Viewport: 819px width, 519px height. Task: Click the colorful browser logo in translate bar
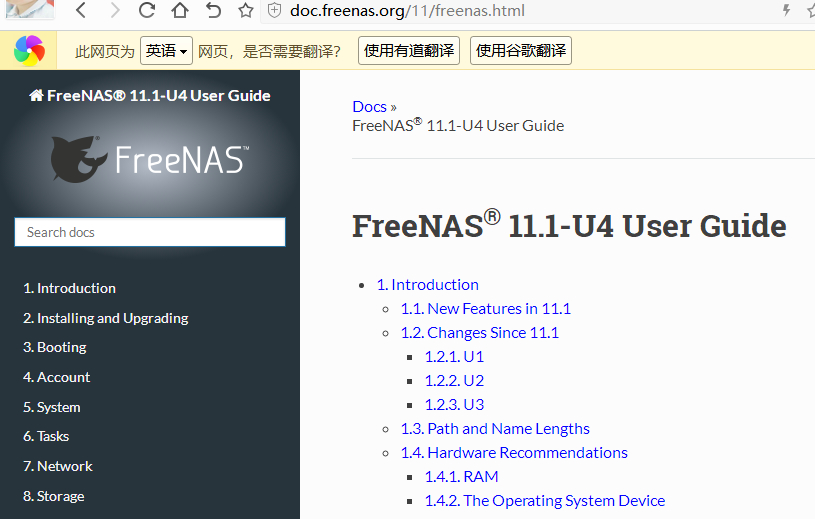(x=29, y=51)
